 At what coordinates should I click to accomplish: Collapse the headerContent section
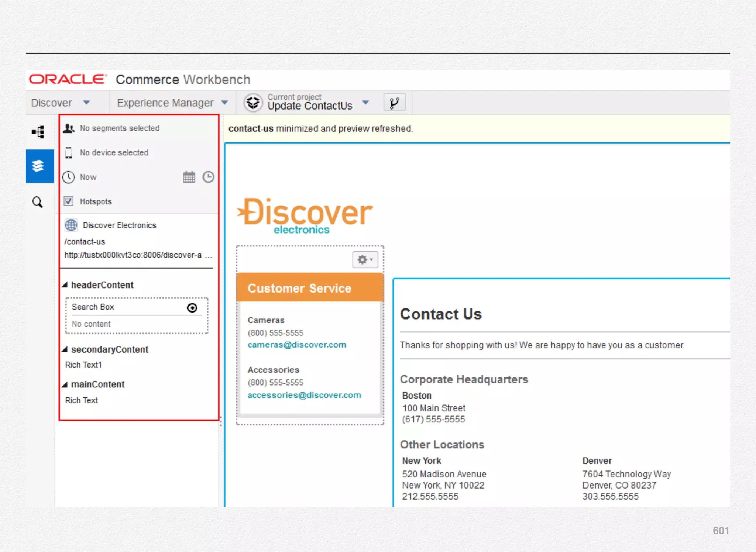(65, 284)
